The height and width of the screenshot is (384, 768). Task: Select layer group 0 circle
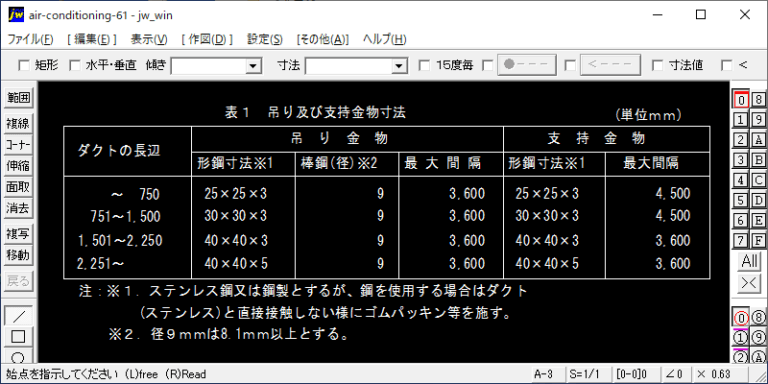click(x=741, y=318)
